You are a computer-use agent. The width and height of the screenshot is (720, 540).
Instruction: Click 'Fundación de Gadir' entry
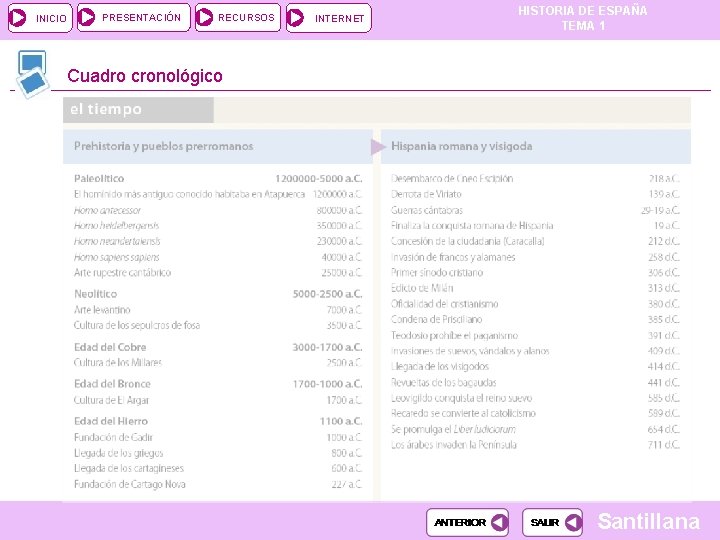113,438
